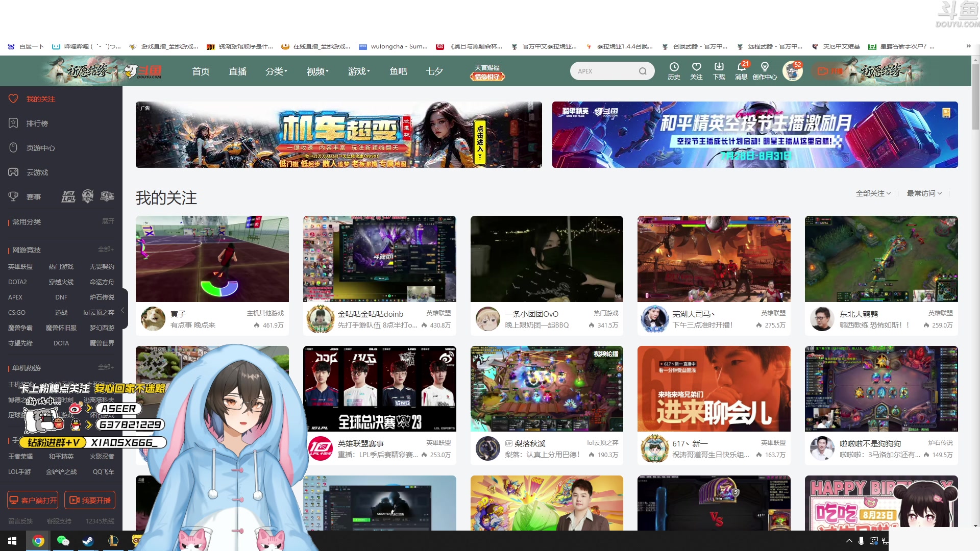Click 我要开播 button

coord(90,500)
